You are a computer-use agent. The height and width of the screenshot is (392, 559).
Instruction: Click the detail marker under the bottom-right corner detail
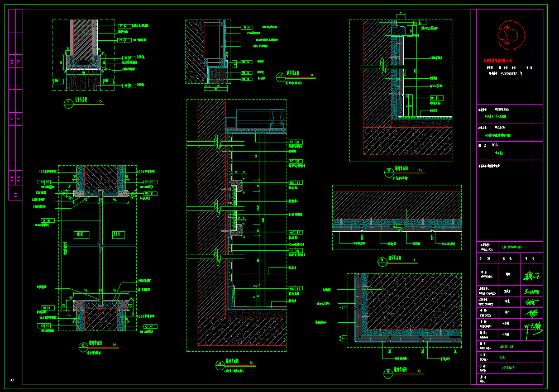coord(388,371)
